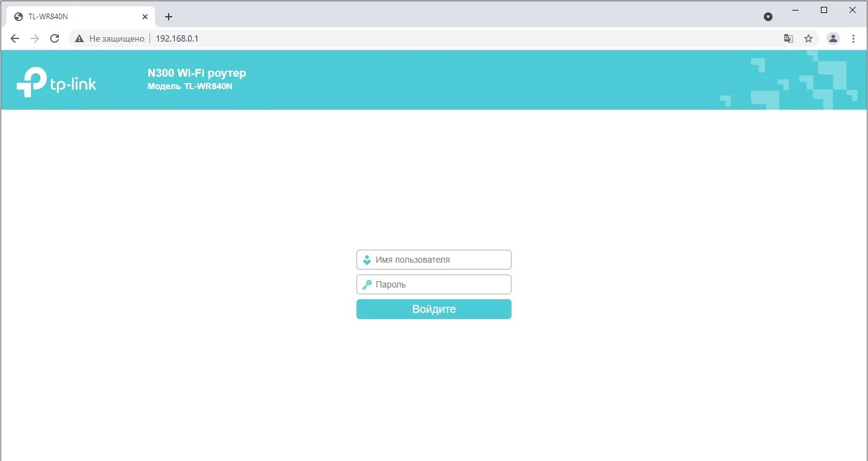Viewport: 868px width, 461px height.
Task: Click the Не защищено security label
Action: (x=117, y=38)
